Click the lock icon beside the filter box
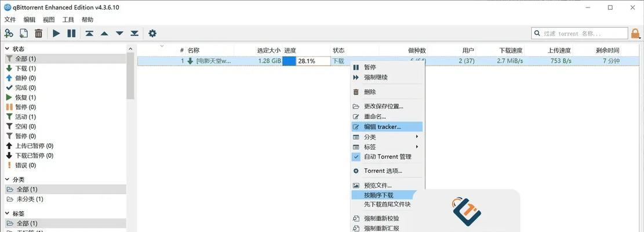This screenshot has width=644, height=232. (x=635, y=33)
